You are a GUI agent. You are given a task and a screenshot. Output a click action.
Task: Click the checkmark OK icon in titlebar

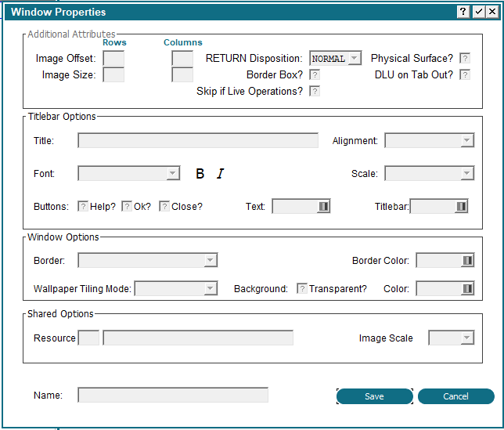click(x=479, y=12)
